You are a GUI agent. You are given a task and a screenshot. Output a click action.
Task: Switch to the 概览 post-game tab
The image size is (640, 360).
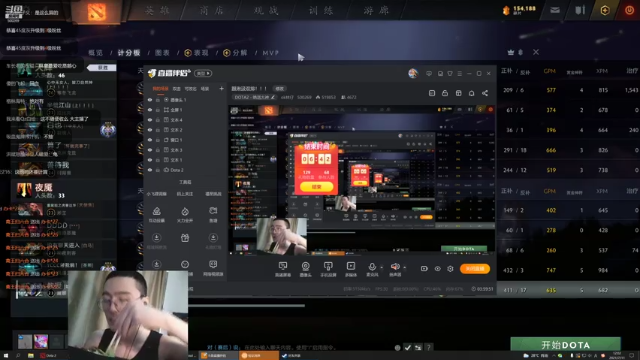[96, 53]
